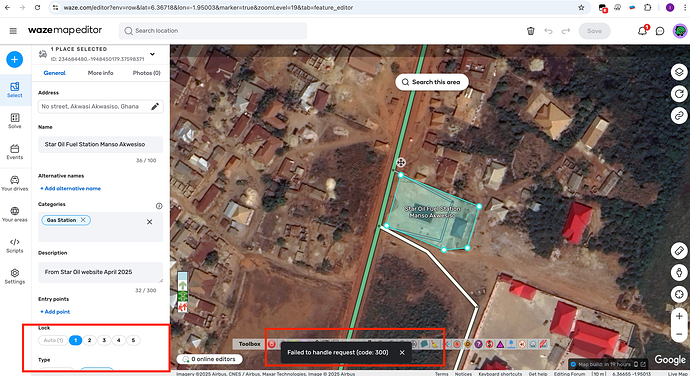
Task: Bookmark the page with the star icon
Action: coord(581,7)
